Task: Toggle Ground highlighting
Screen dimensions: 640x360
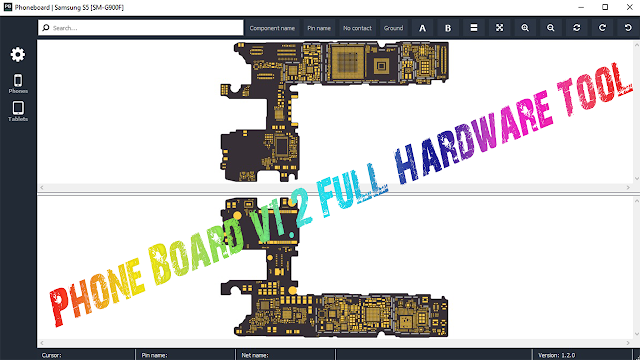Action: point(393,28)
